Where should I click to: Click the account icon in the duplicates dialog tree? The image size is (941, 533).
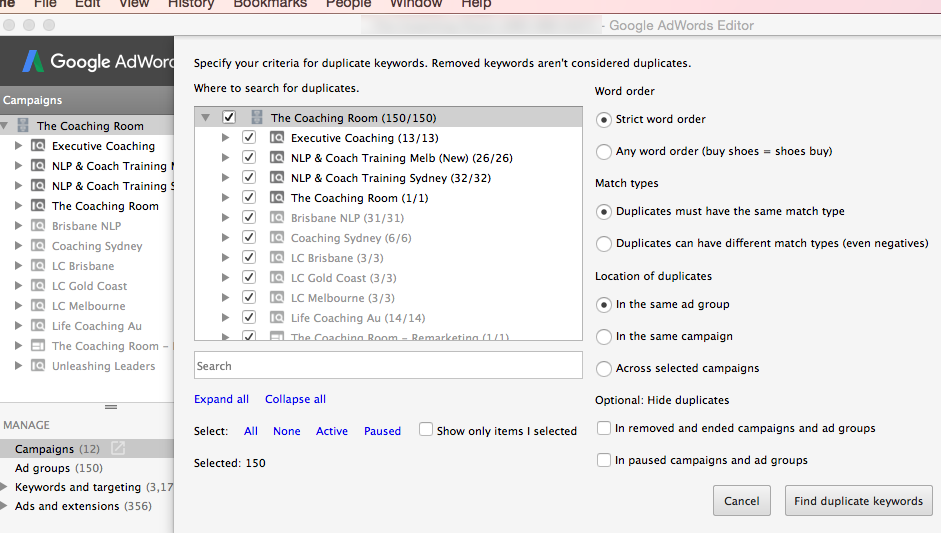[x=257, y=117]
